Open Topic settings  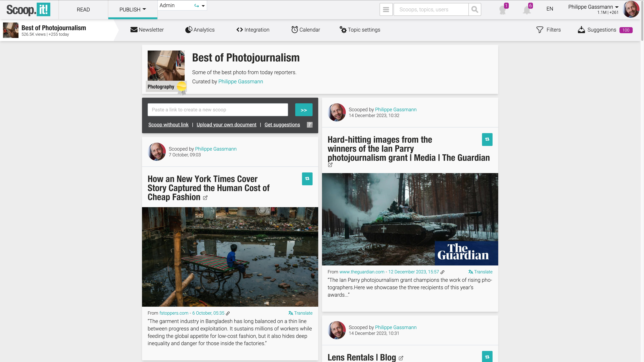pyautogui.click(x=360, y=30)
